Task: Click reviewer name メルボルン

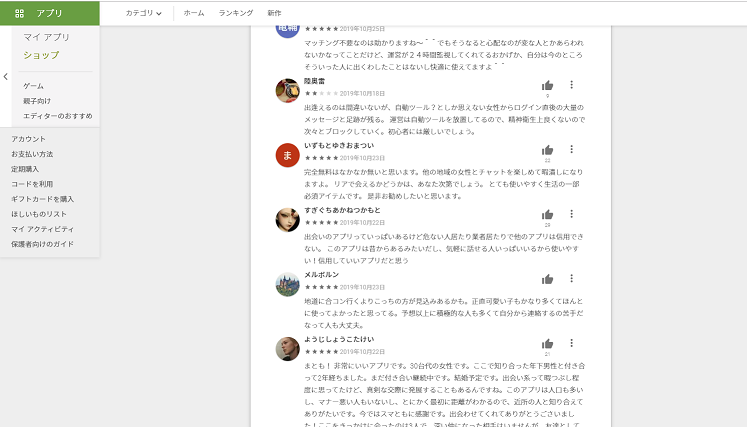Action: coord(322,274)
